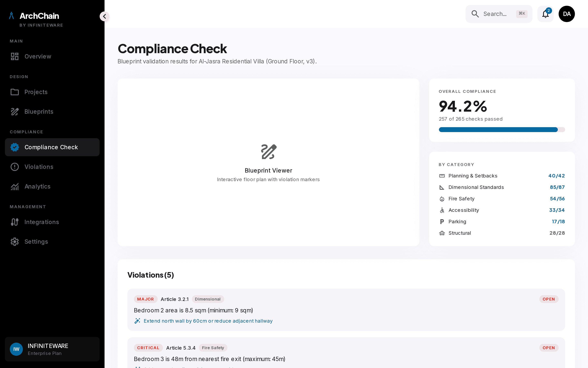Click the IW organization avatar
The height and width of the screenshot is (368, 588).
pos(16,349)
